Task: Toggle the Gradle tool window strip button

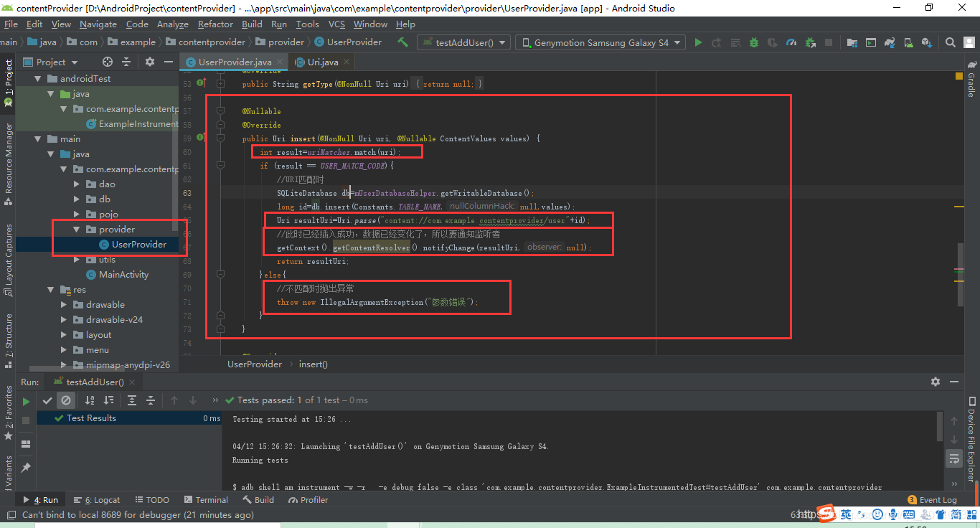Action: (971, 79)
